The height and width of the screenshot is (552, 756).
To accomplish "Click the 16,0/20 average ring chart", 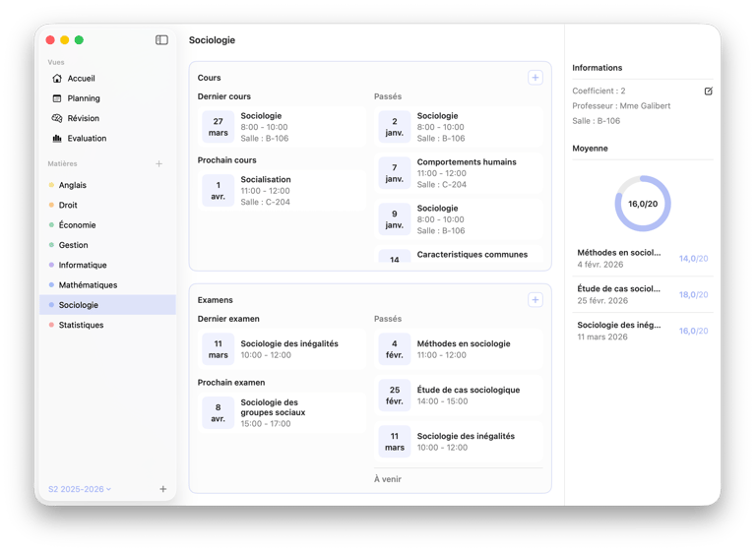I will click(642, 204).
